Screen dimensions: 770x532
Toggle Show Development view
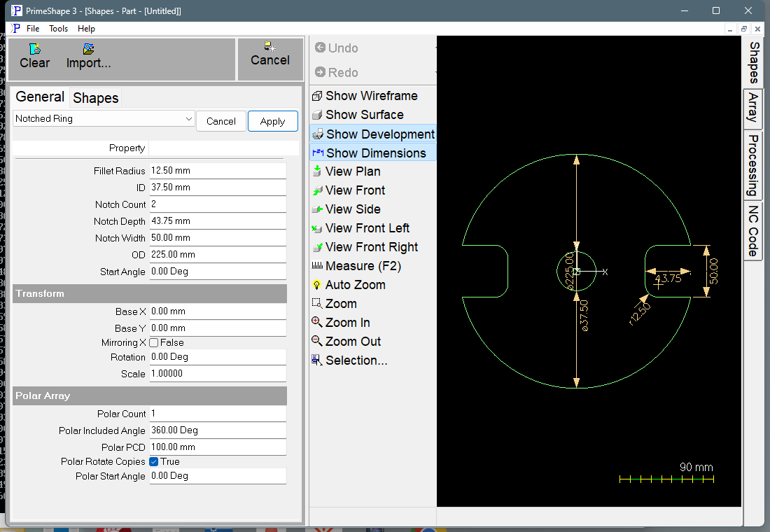(x=373, y=134)
